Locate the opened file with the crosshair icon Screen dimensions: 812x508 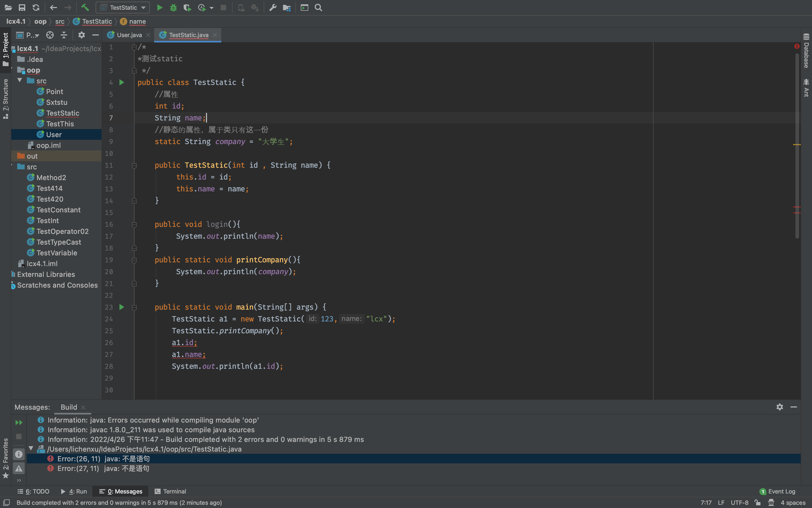click(x=50, y=35)
